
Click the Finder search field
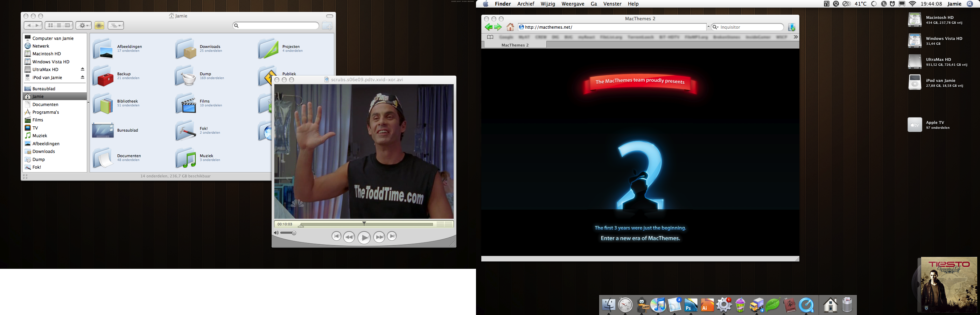click(x=276, y=26)
